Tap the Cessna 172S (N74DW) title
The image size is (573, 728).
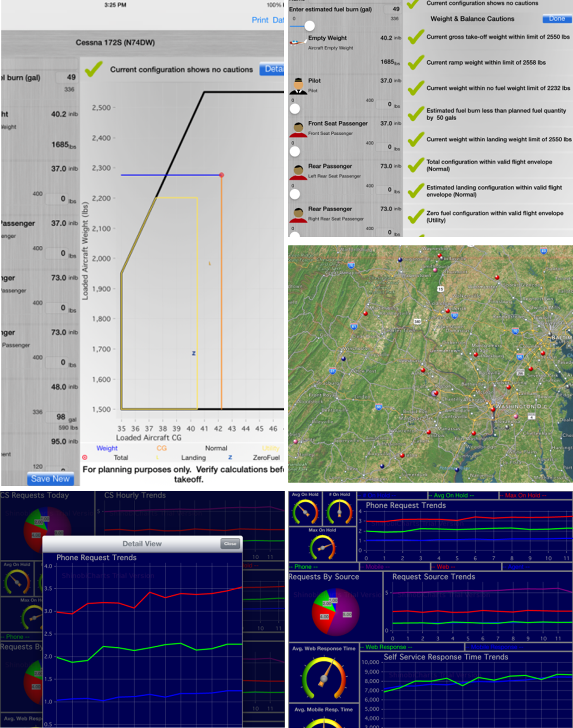115,42
